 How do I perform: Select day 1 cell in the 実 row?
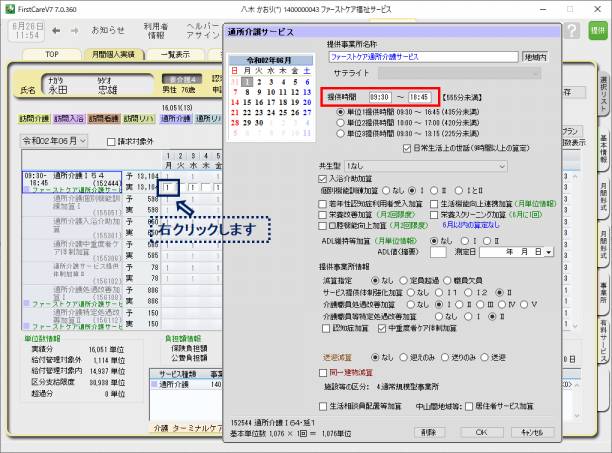[170, 187]
